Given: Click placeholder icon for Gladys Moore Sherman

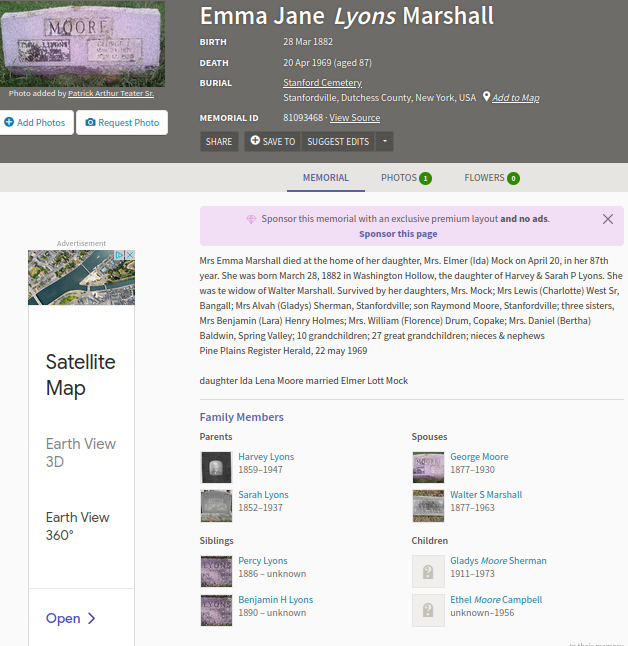Looking at the screenshot, I should tap(428, 571).
